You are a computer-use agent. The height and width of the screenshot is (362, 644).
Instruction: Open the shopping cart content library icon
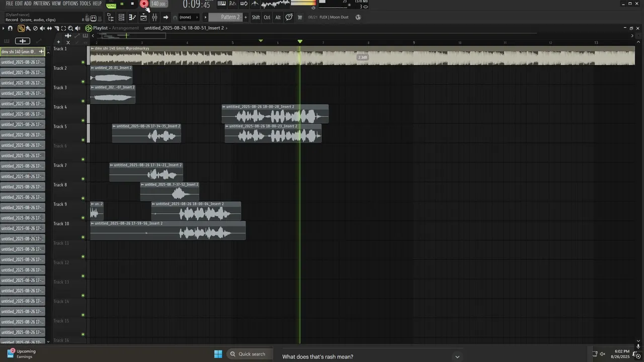[x=300, y=17]
